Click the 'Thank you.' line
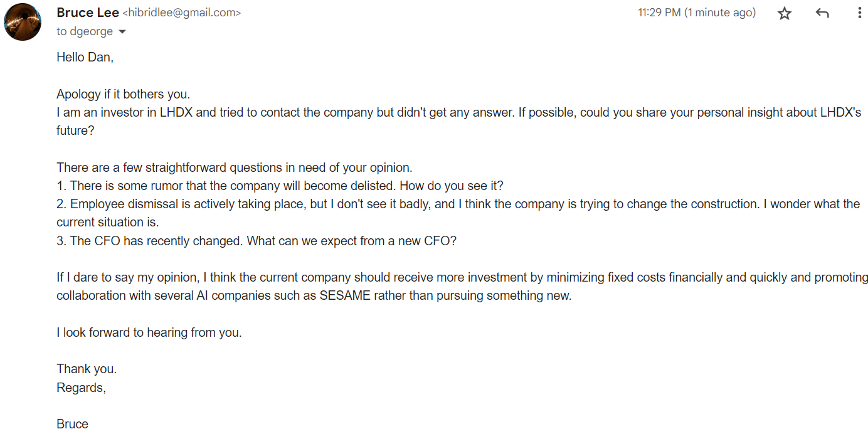The image size is (868, 434). 87,369
